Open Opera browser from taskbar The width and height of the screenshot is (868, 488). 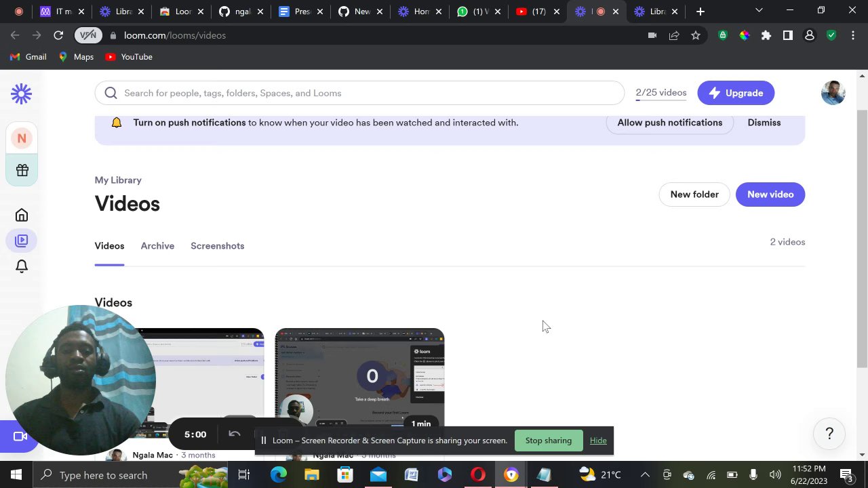(x=478, y=475)
